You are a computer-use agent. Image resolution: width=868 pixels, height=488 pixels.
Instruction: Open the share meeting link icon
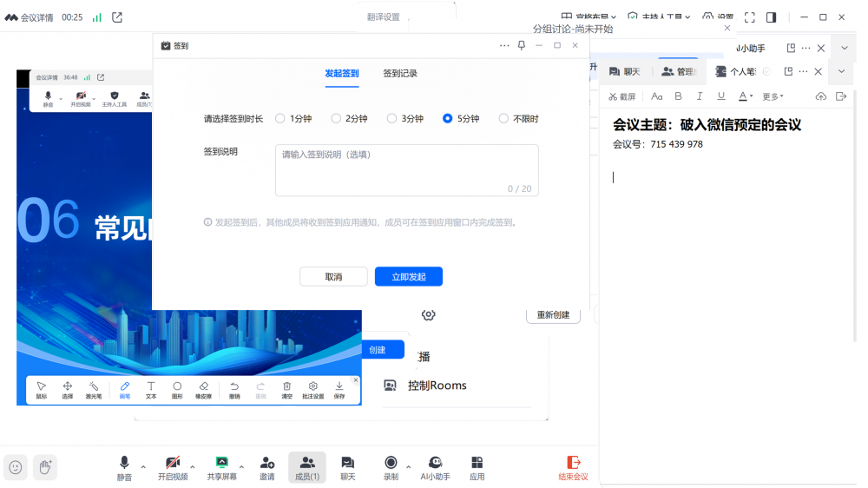117,17
